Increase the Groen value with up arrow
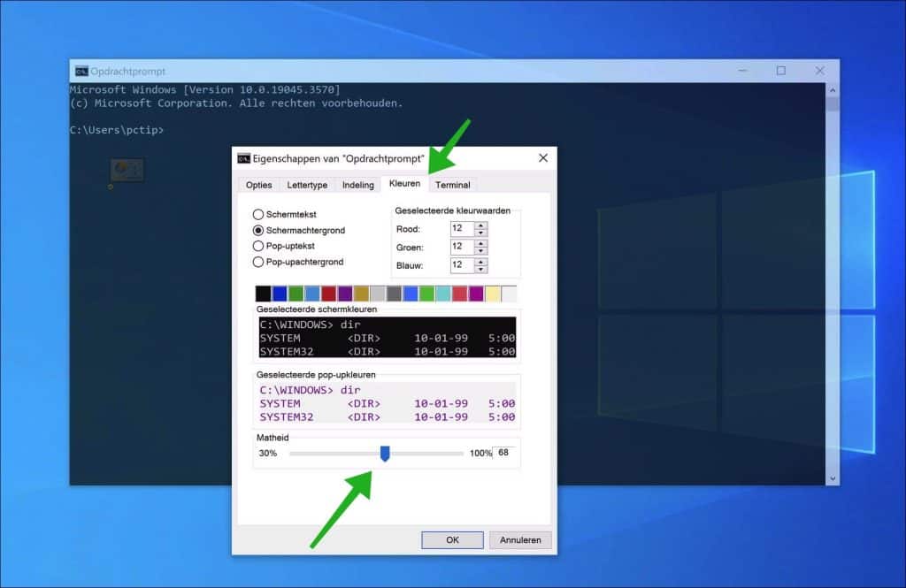The image size is (906, 588). point(480,244)
